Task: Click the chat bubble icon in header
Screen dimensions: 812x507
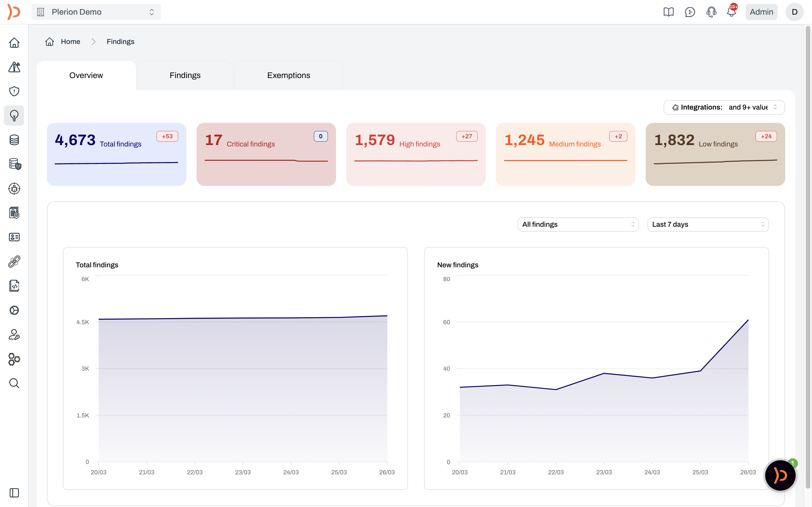Action: coord(690,12)
